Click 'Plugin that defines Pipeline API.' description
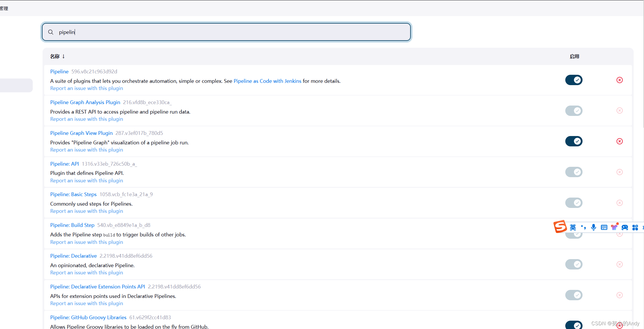The image size is (644, 329). click(87, 173)
